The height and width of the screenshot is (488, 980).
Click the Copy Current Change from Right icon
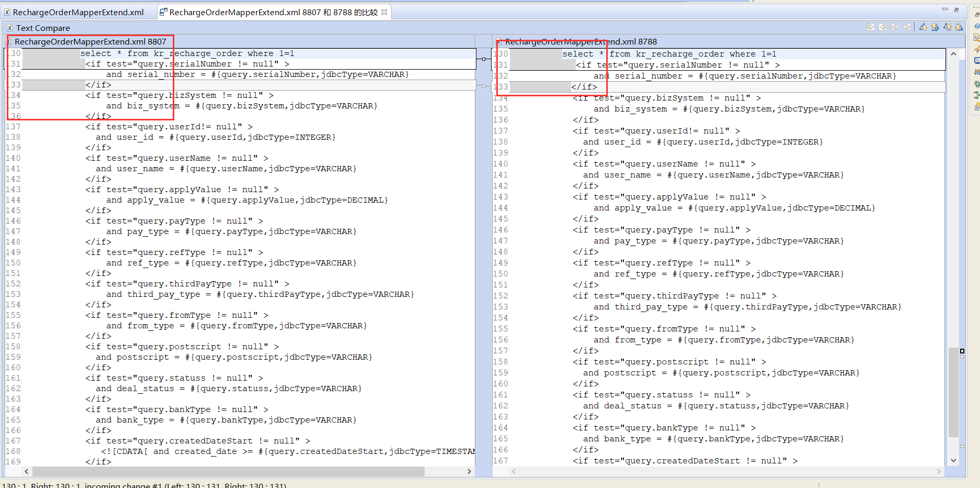point(907,27)
